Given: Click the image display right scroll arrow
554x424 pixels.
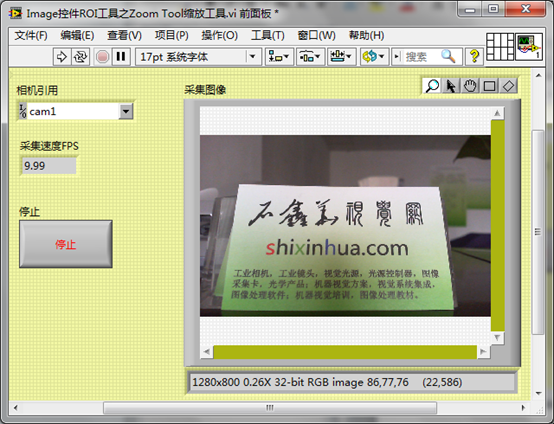Looking at the screenshot, I should 483,352.
